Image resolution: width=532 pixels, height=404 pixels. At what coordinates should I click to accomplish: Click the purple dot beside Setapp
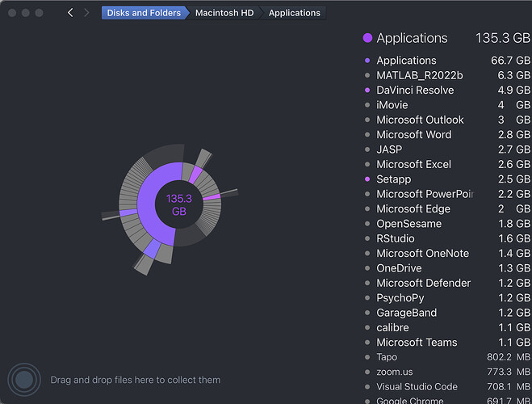coord(367,179)
